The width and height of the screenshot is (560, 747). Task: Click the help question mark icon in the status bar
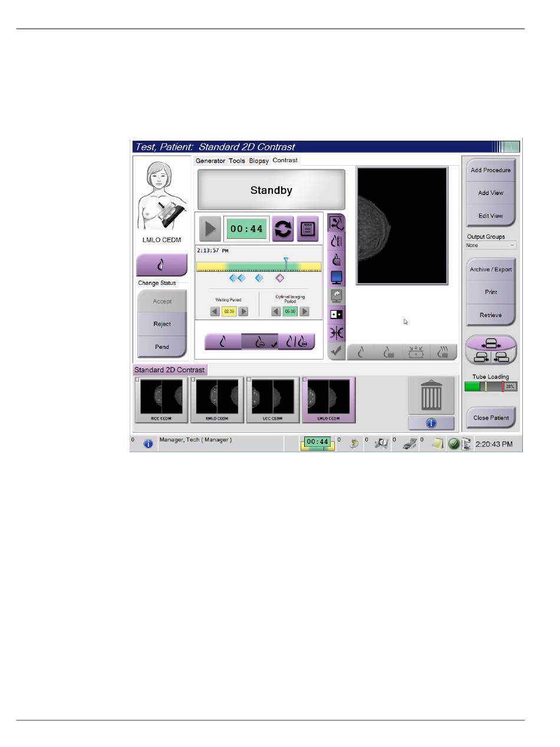[354, 444]
